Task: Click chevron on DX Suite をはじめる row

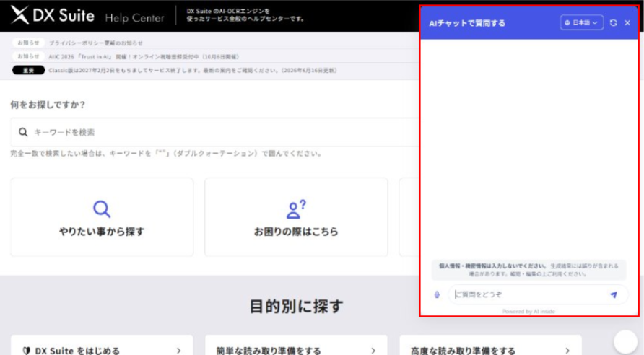Action: coord(178,351)
